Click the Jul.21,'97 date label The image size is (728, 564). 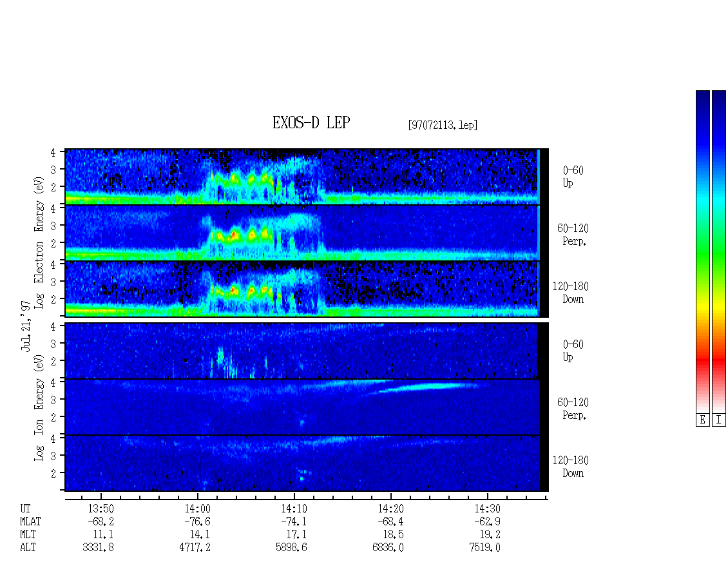pyautogui.click(x=26, y=326)
